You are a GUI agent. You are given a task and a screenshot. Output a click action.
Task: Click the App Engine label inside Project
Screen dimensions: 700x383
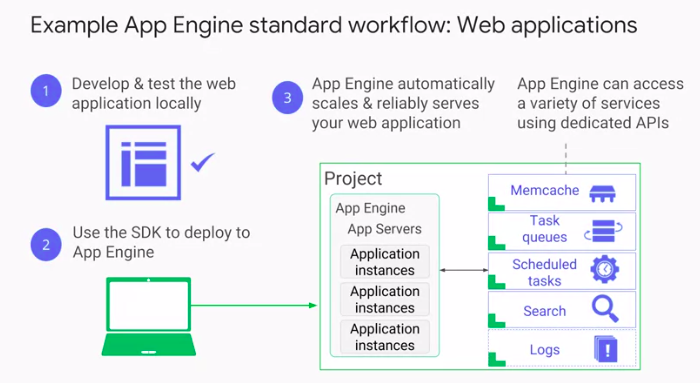[371, 208]
